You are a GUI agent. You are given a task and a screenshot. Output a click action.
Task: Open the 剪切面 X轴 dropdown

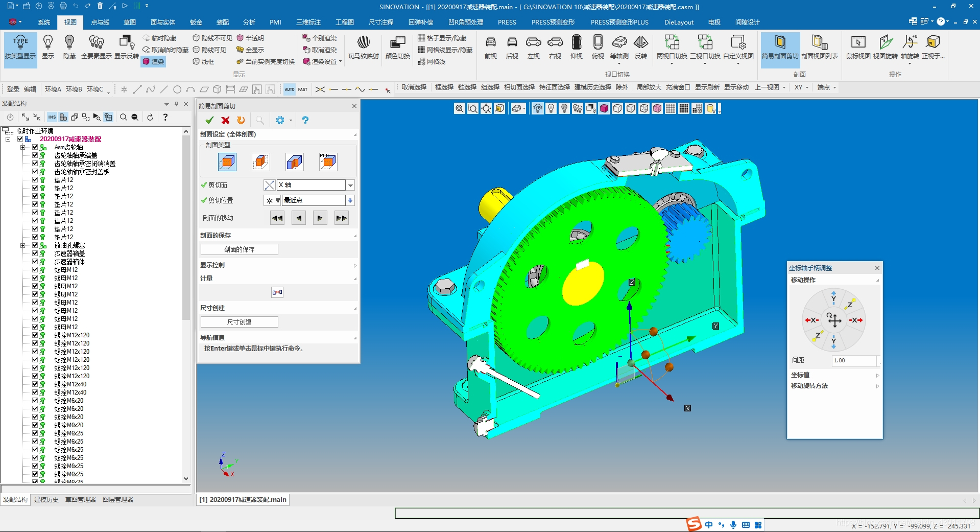tap(351, 185)
